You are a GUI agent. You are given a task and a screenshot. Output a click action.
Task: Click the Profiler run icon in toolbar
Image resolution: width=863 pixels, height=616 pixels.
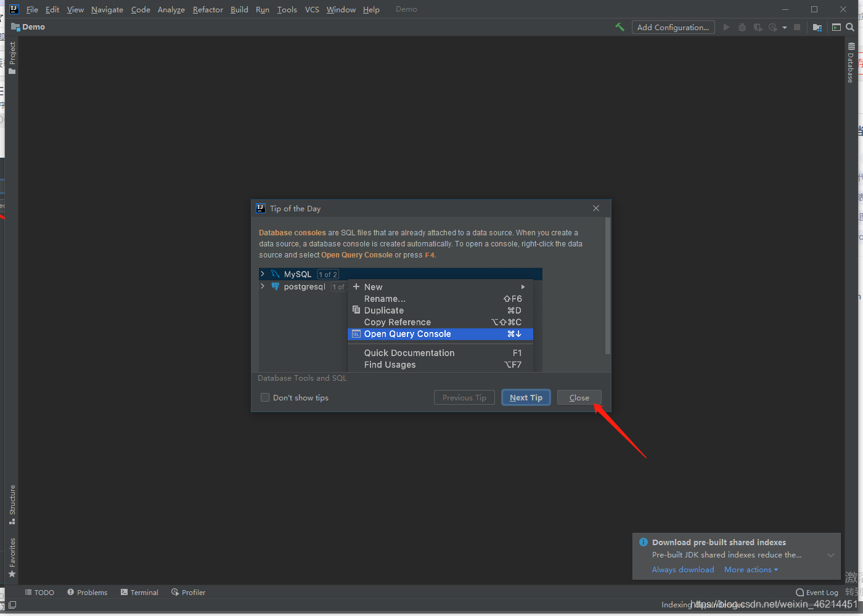pos(773,27)
